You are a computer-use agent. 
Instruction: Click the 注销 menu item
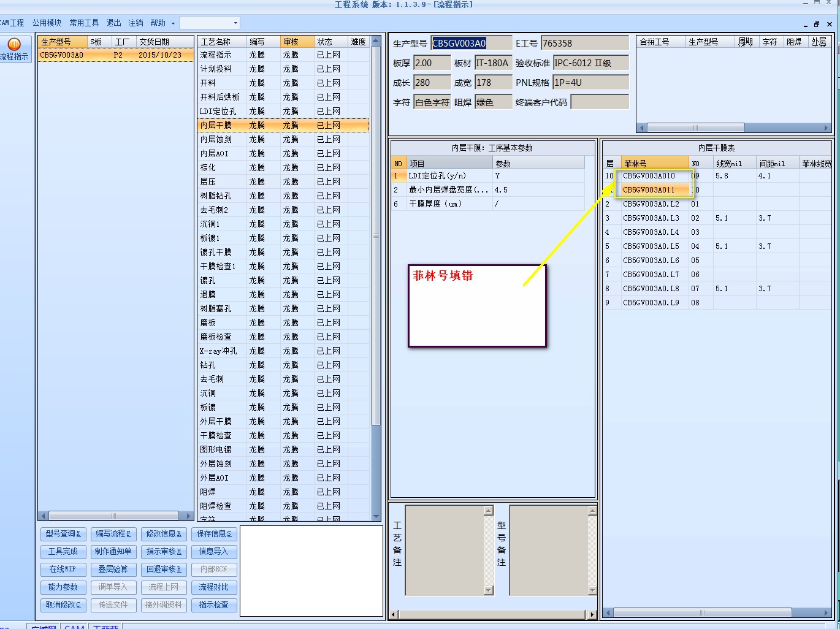click(x=136, y=23)
